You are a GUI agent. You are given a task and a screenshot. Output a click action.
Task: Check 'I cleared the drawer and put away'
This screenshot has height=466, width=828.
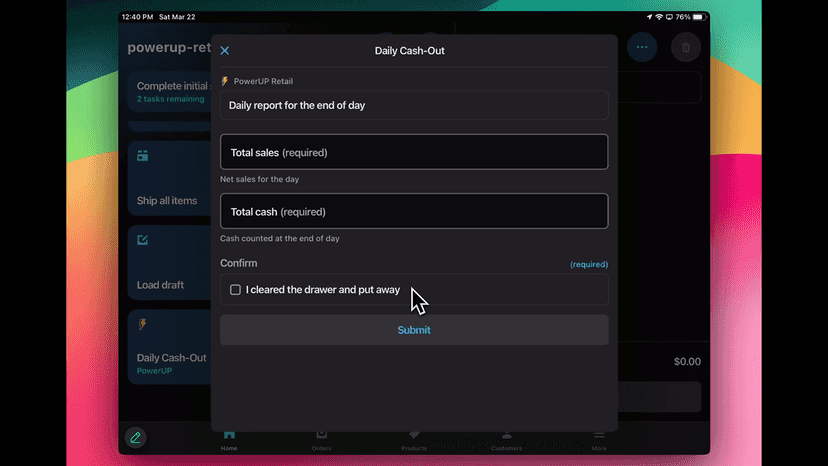pos(235,290)
